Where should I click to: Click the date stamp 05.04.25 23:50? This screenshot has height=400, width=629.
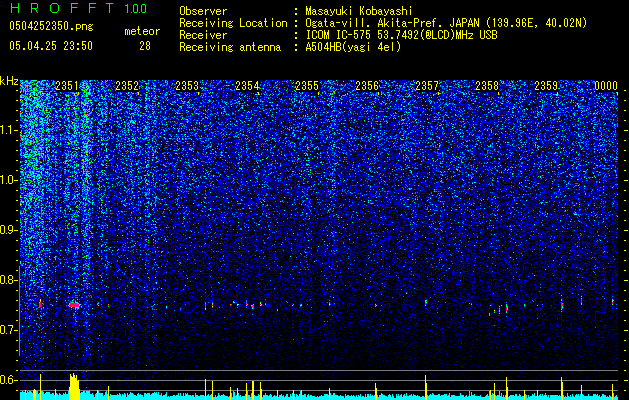tap(51, 46)
